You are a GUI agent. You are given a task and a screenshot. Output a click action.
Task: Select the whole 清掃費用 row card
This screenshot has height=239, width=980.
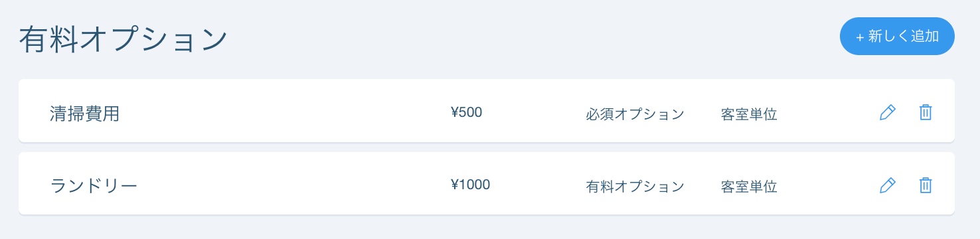487,110
